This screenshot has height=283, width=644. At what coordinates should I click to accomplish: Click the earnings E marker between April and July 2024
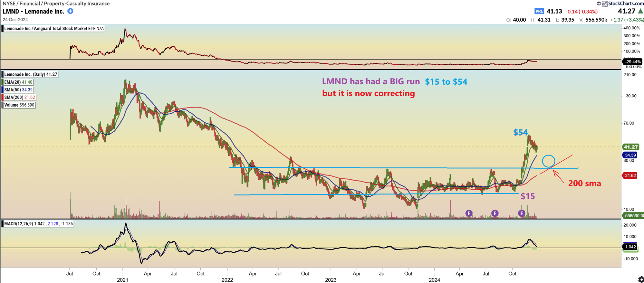[x=469, y=213]
